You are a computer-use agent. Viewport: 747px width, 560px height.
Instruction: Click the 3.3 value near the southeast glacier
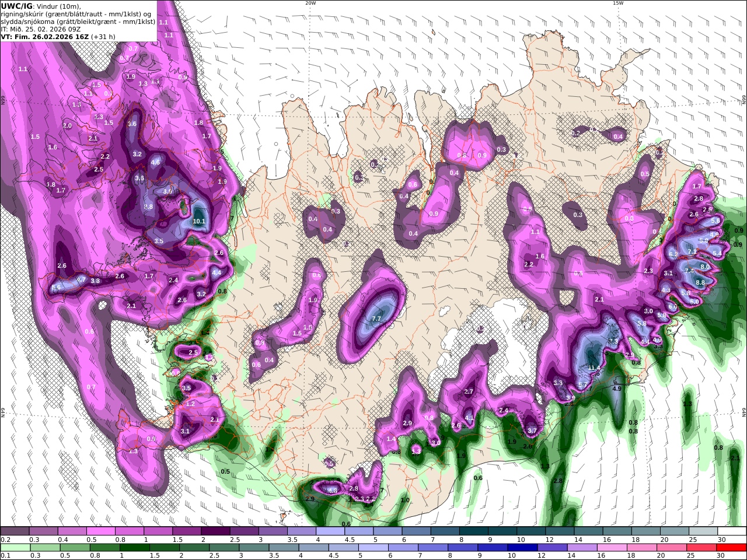(558, 383)
